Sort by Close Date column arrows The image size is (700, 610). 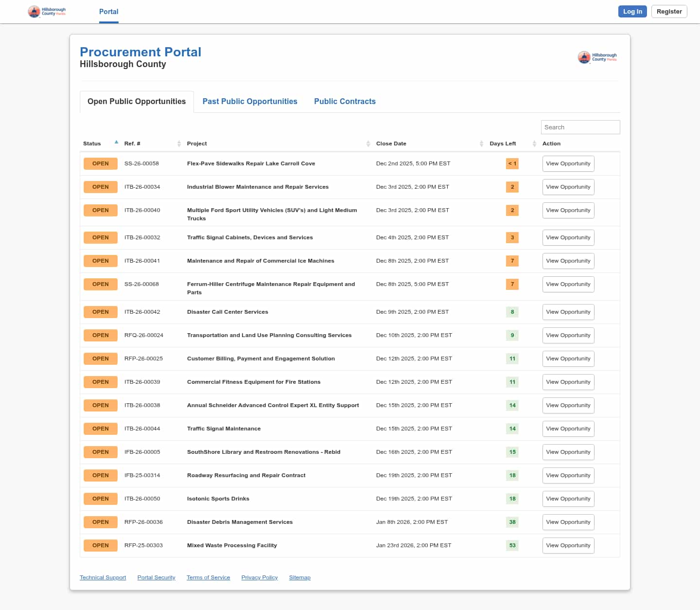point(481,144)
